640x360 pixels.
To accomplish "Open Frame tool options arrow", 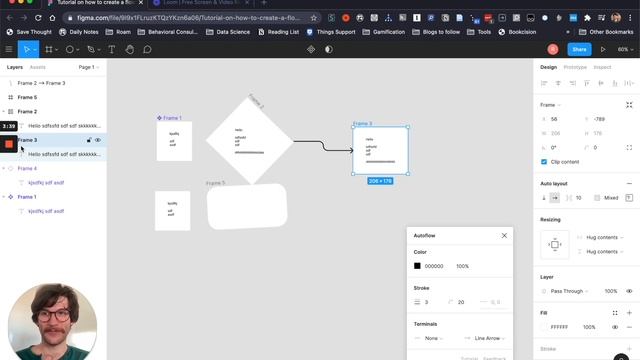I will 56,50.
